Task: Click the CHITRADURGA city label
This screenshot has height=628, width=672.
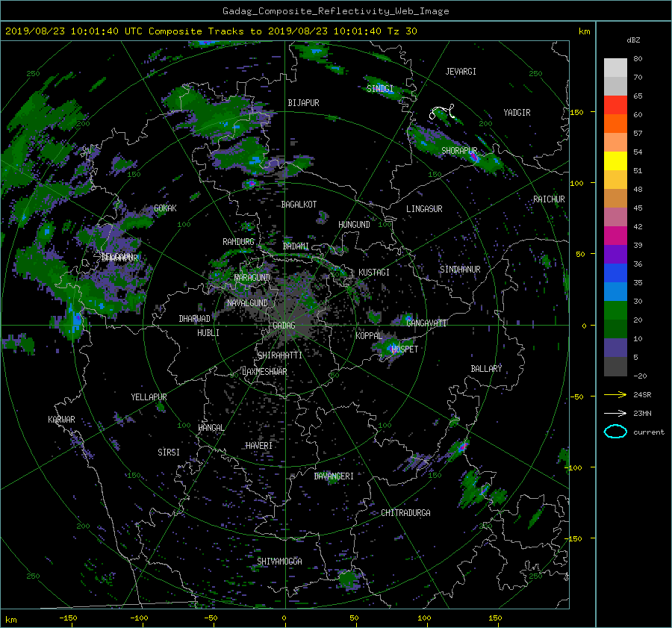Action: coord(405,513)
